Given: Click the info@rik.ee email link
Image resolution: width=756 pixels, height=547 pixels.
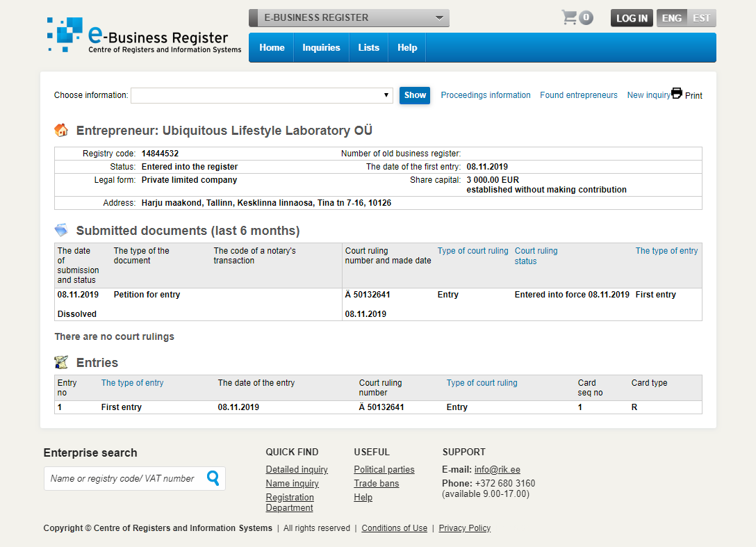Looking at the screenshot, I should [x=497, y=469].
